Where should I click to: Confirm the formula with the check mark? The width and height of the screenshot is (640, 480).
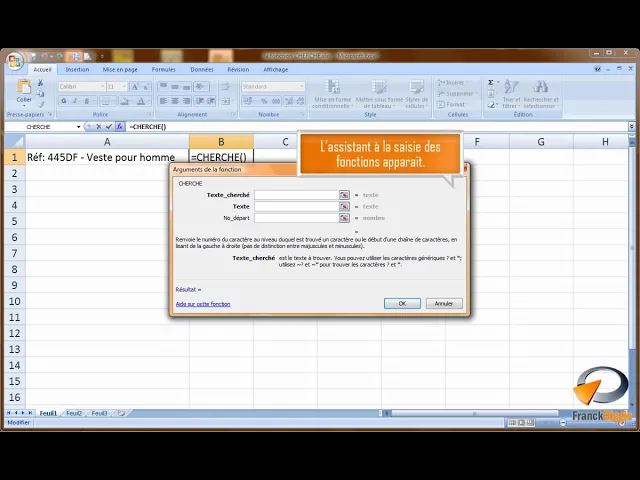coord(109,127)
